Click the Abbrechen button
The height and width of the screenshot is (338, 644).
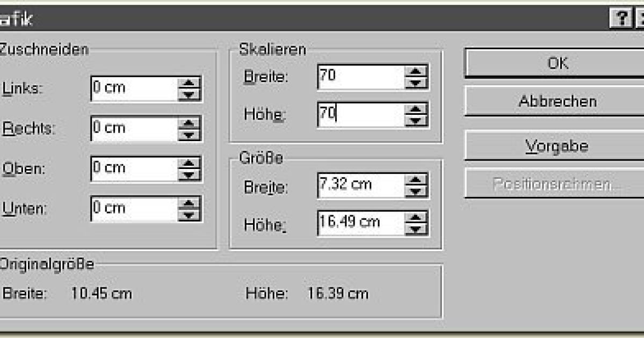pyautogui.click(x=559, y=101)
